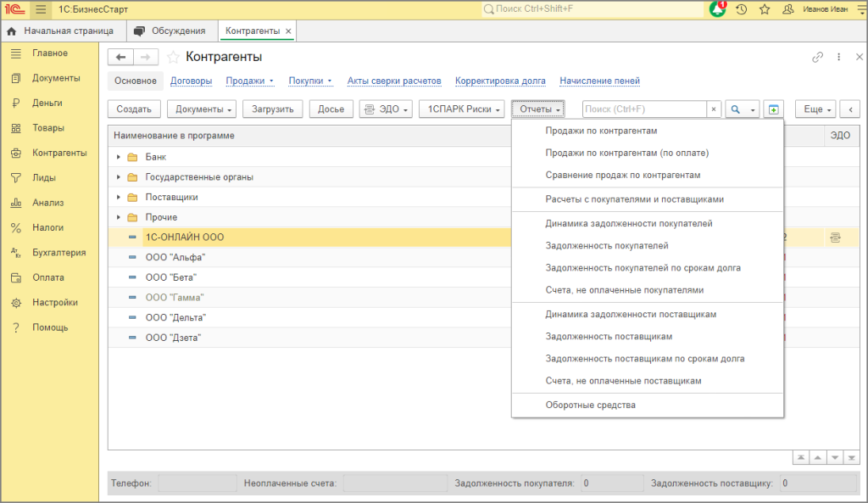Add Контрагенты to favorites with star
This screenshot has height=503, width=868.
pos(173,57)
